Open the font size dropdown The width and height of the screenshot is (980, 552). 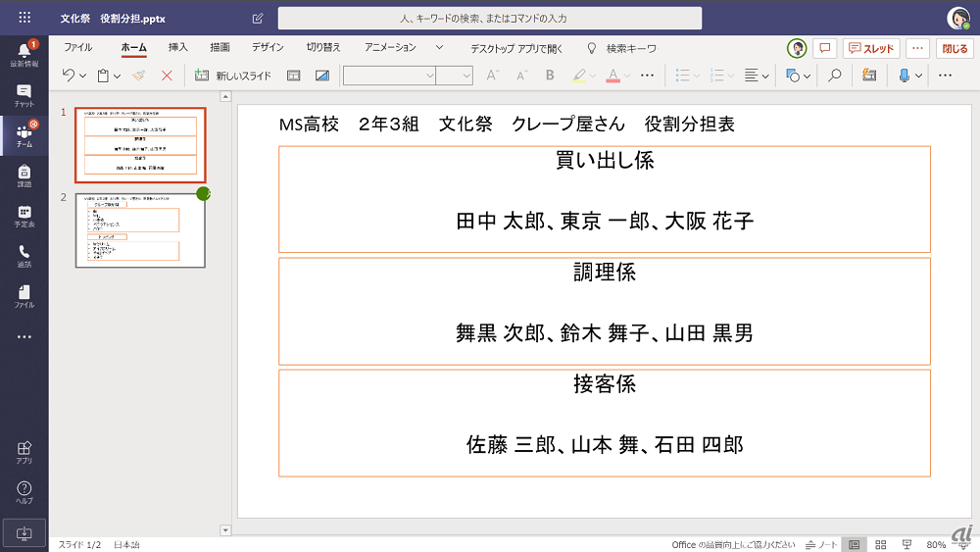coord(465,75)
